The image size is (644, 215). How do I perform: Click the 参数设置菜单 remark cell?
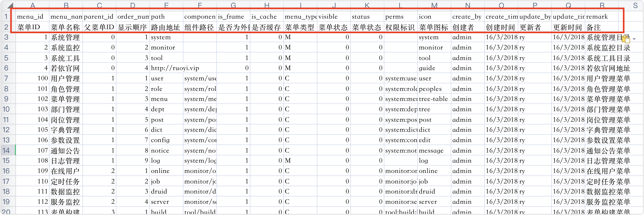tap(608, 140)
